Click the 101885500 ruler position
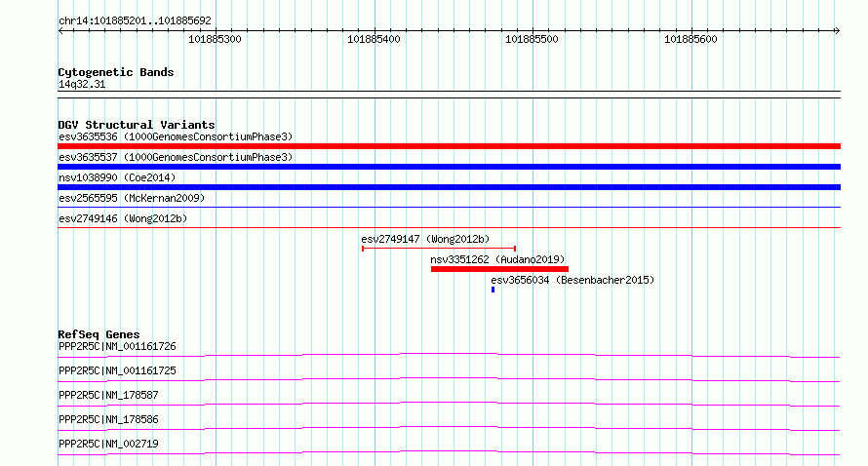Image resolution: width=868 pixels, height=466 pixels. tap(532, 39)
